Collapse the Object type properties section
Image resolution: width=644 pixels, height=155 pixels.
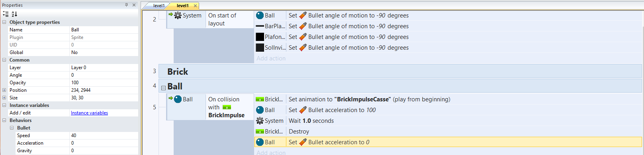click(4, 22)
